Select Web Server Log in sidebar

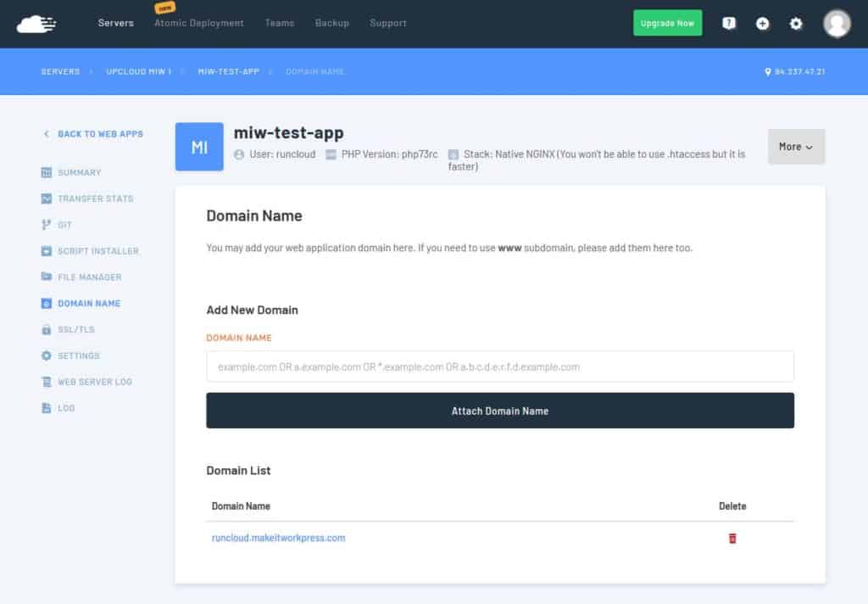click(95, 382)
